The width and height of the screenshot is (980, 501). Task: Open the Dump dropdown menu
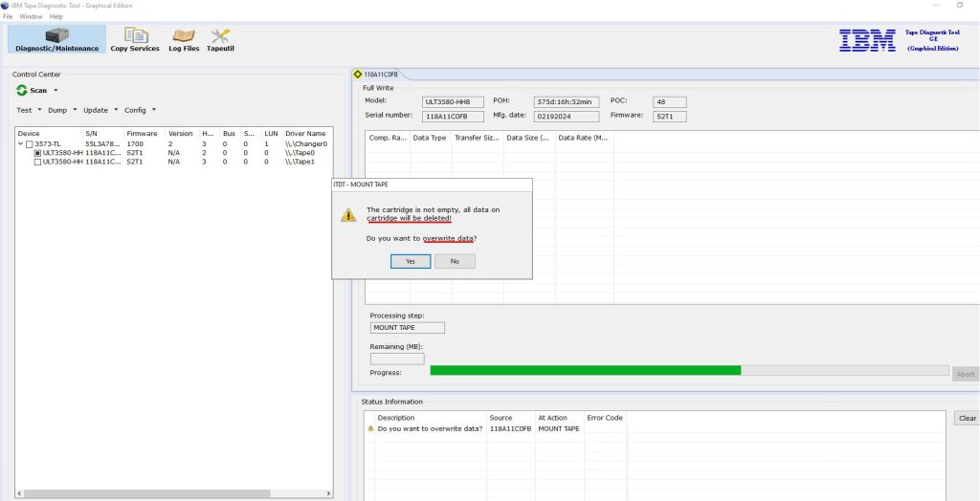pos(62,110)
